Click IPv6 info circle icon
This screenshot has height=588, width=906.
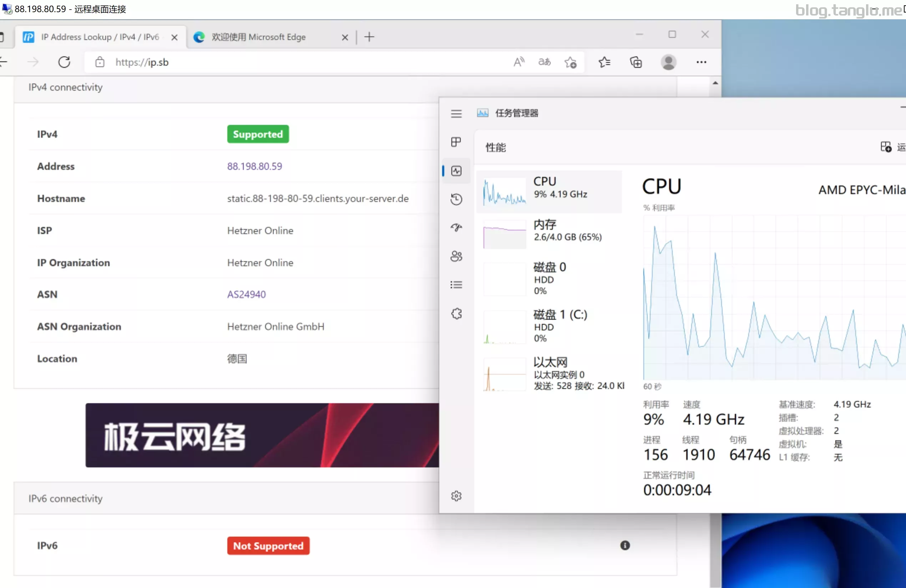tap(625, 546)
